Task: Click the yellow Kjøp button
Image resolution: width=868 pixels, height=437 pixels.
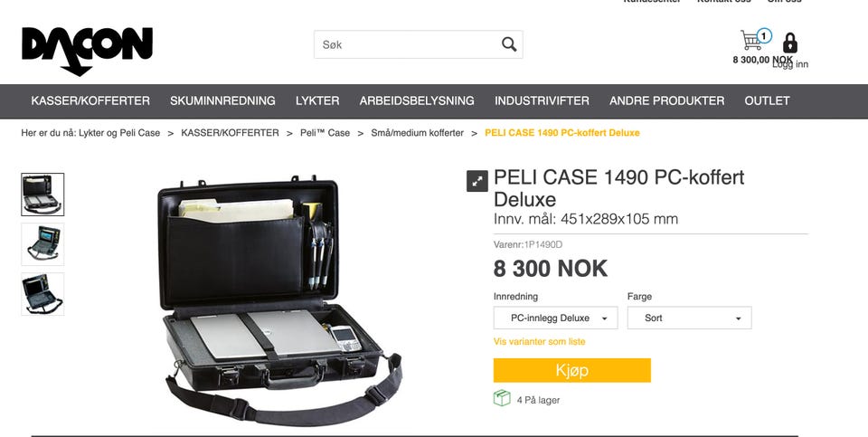Action: [x=571, y=370]
